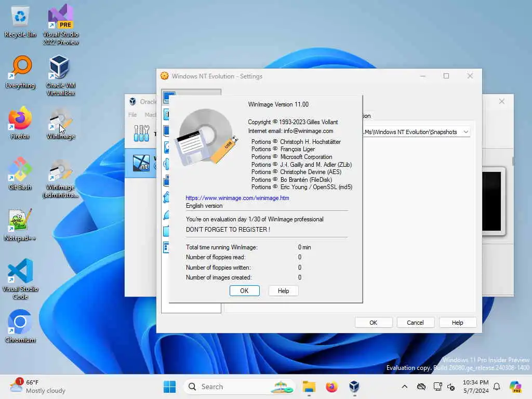Viewport: 532px width, 399px height.
Task: Click 'Portions Microsoft Corporation' line
Action: click(291, 157)
